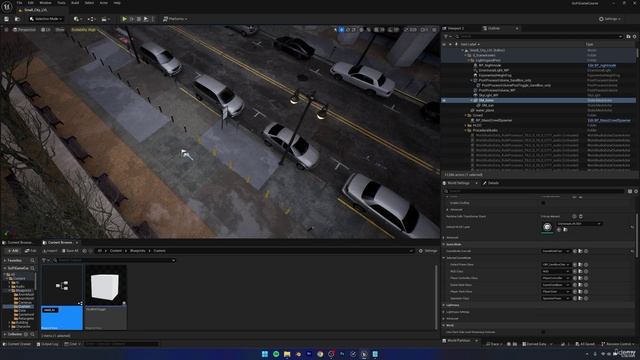Save the current level with disk icon

7,19
